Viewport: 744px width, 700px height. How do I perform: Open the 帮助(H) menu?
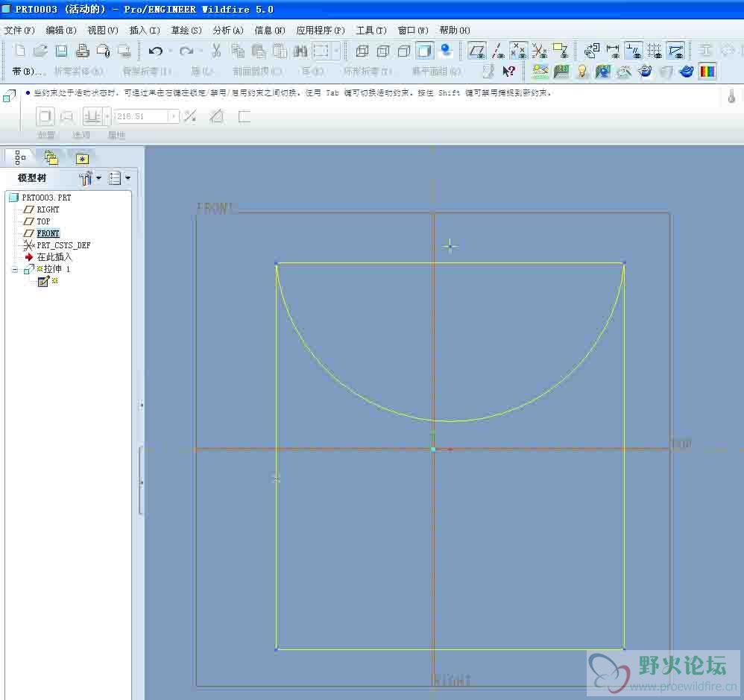click(x=455, y=31)
